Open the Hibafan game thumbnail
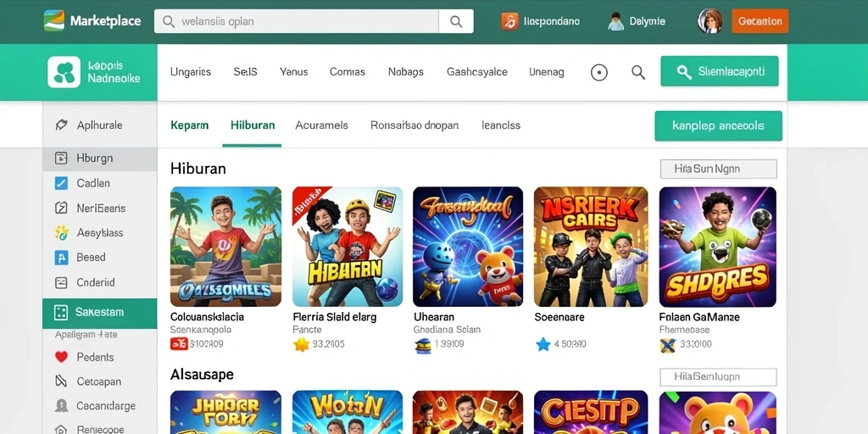Image resolution: width=868 pixels, height=434 pixels. [348, 247]
